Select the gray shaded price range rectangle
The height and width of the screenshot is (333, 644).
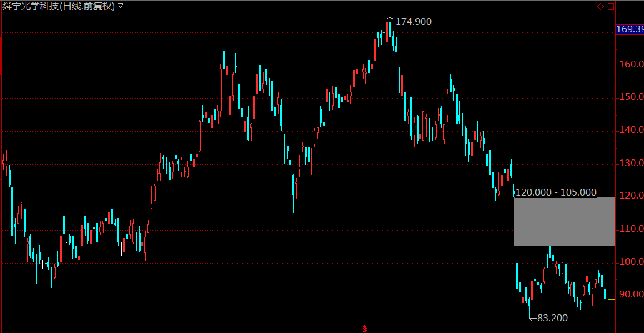pyautogui.click(x=564, y=222)
